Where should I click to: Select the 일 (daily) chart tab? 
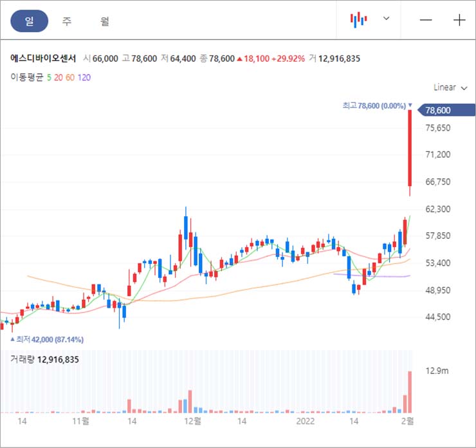coord(29,21)
